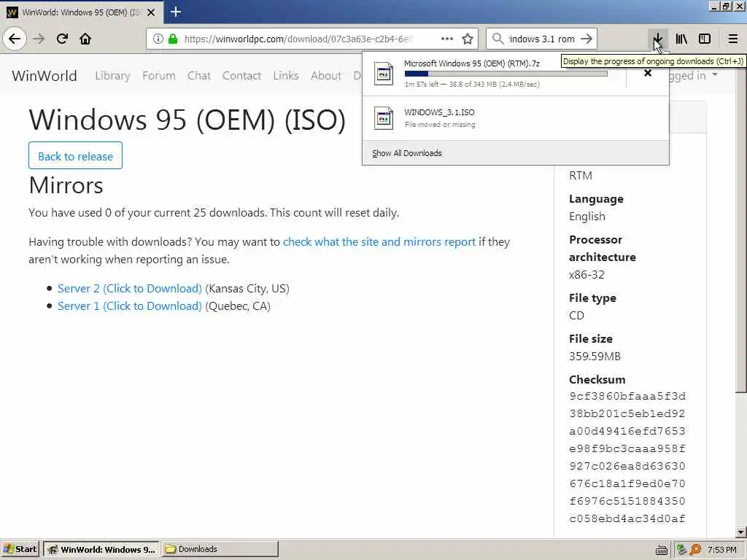Click Back to release button
Screen dimensions: 747x560
75,156
